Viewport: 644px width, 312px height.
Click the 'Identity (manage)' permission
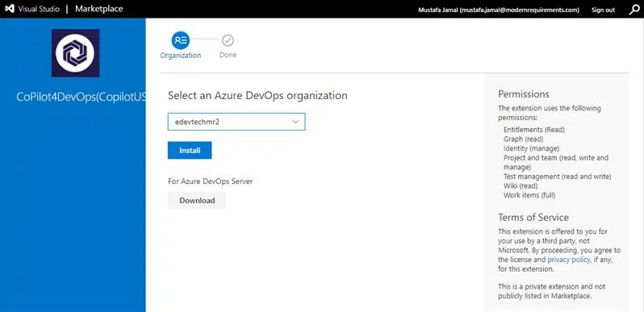[x=531, y=148]
